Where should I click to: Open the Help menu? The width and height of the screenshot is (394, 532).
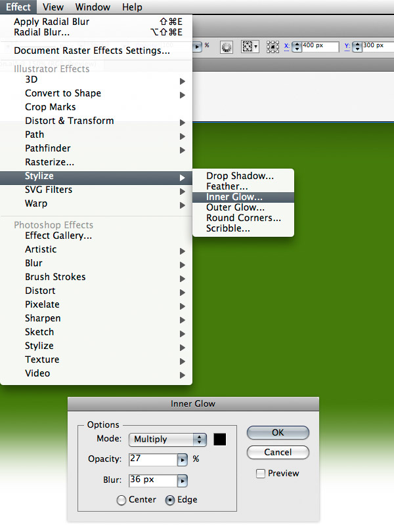coord(132,7)
